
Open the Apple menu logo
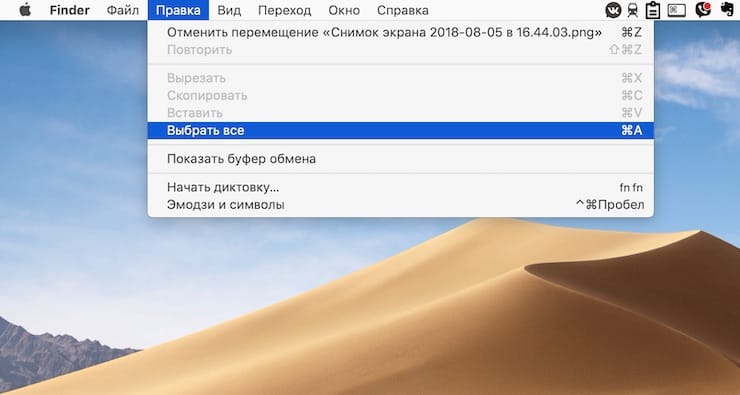pos(25,10)
